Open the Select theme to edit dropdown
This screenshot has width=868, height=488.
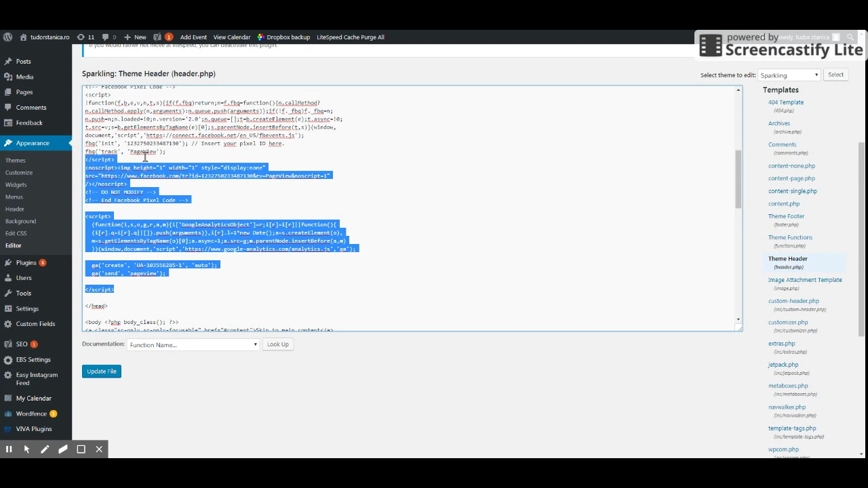789,75
